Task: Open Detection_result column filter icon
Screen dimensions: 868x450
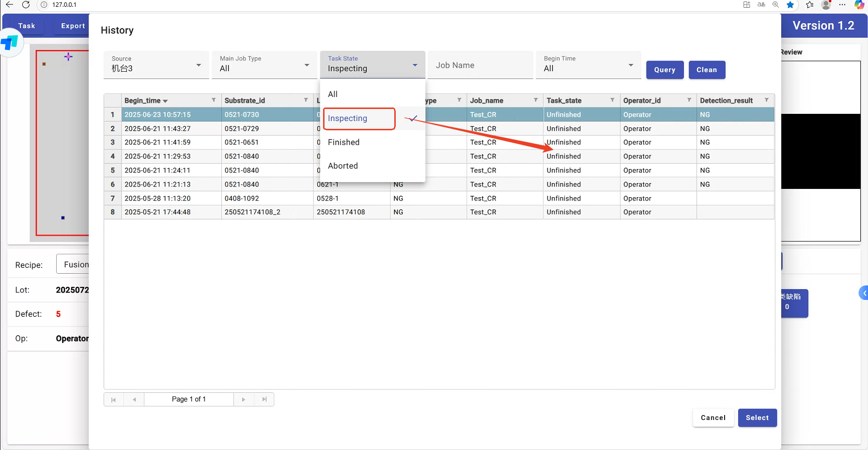Action: tap(766, 100)
